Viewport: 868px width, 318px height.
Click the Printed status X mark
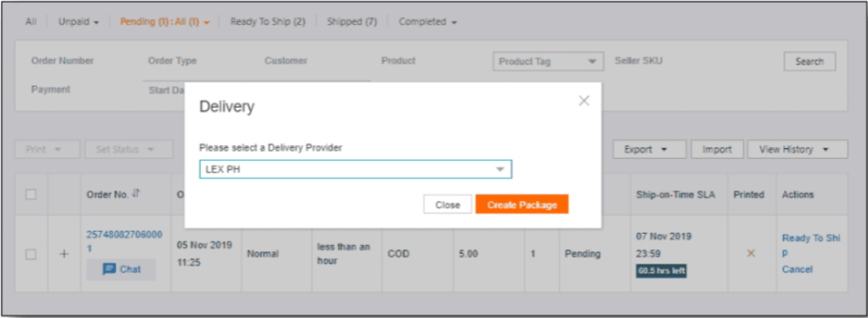[751, 253]
